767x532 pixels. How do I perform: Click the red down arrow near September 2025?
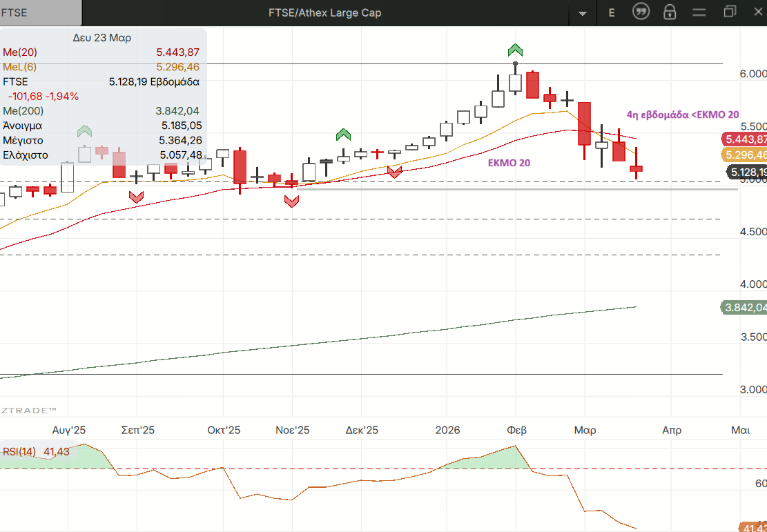(136, 197)
